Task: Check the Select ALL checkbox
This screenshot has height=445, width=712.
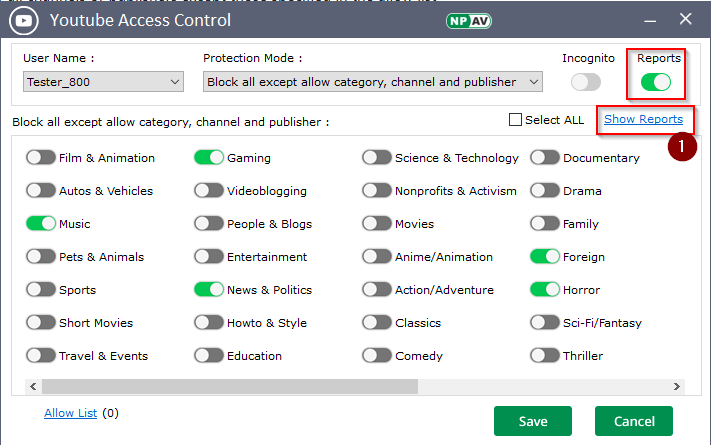Action: point(516,120)
